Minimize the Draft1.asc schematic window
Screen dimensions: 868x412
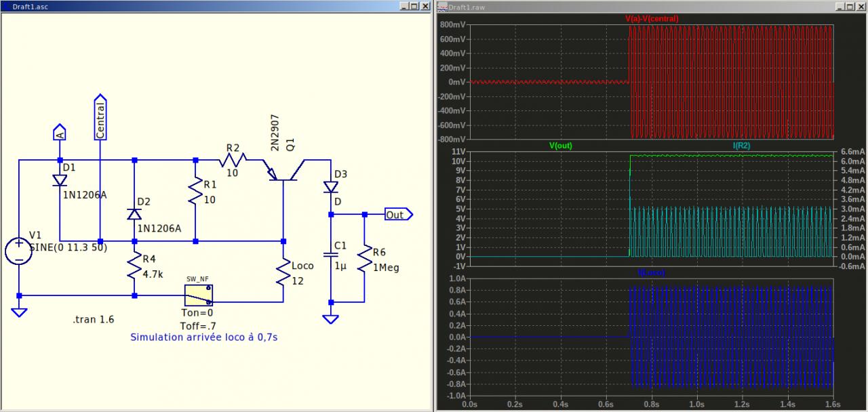point(404,5)
